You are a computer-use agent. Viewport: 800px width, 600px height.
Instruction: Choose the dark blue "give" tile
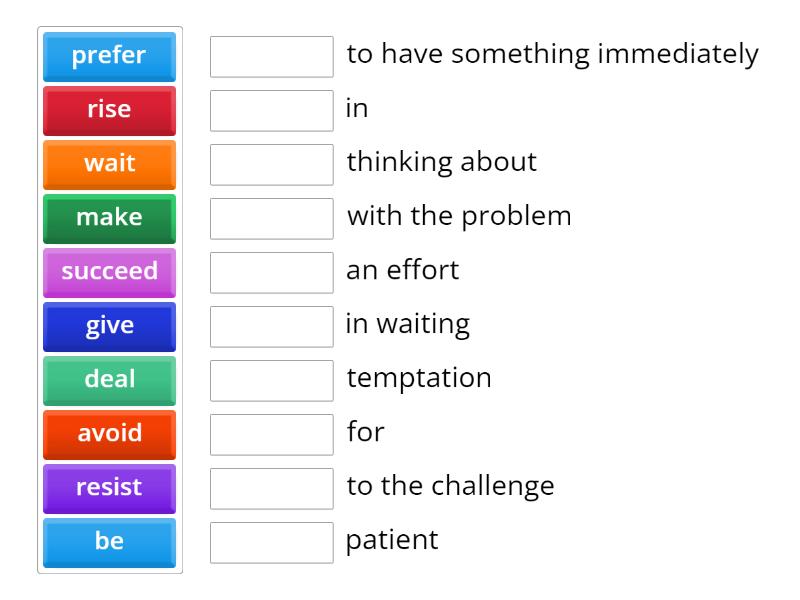[x=109, y=326]
